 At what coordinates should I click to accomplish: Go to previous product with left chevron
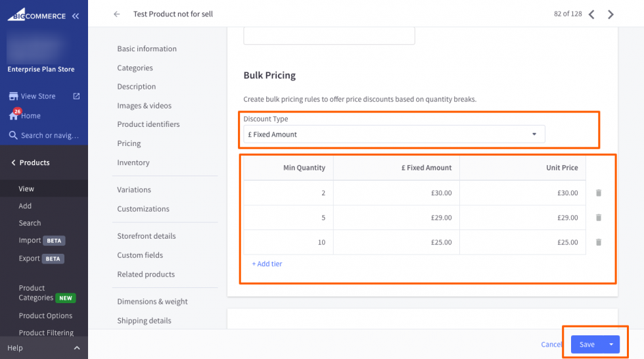(591, 14)
